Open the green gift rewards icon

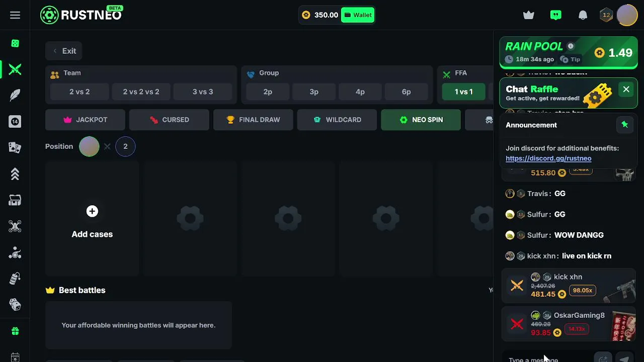[x=15, y=331]
